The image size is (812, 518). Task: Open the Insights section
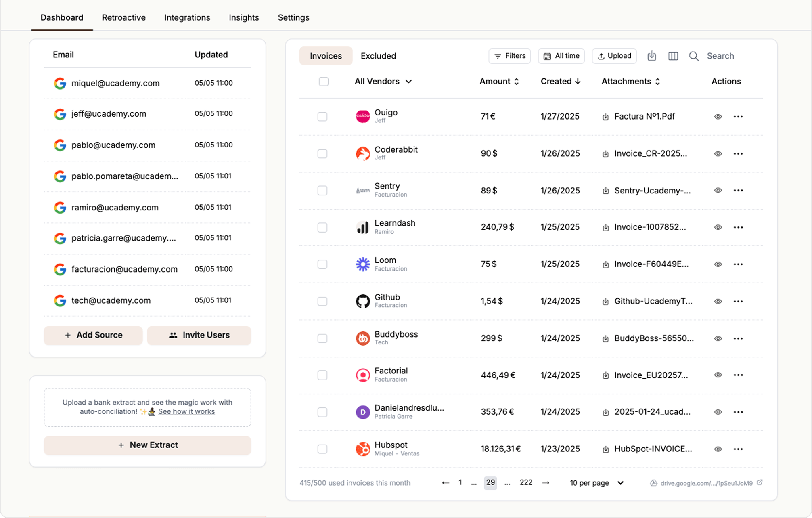[243, 17]
